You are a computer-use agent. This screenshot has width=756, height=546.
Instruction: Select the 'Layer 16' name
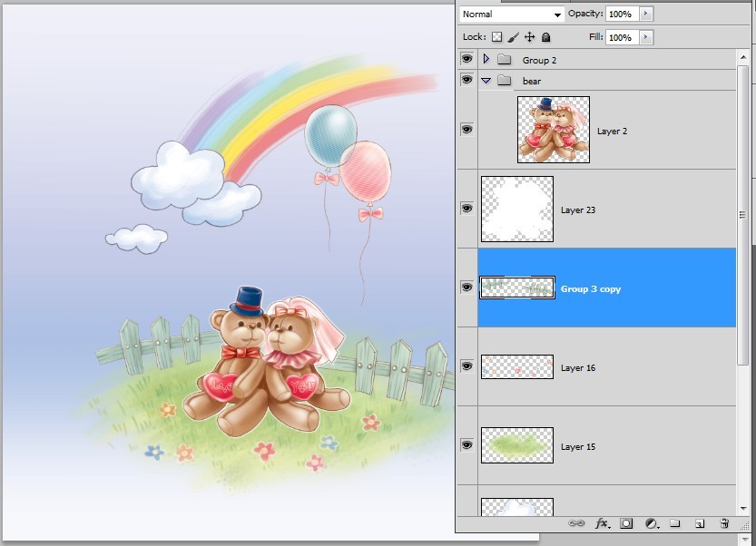point(578,367)
